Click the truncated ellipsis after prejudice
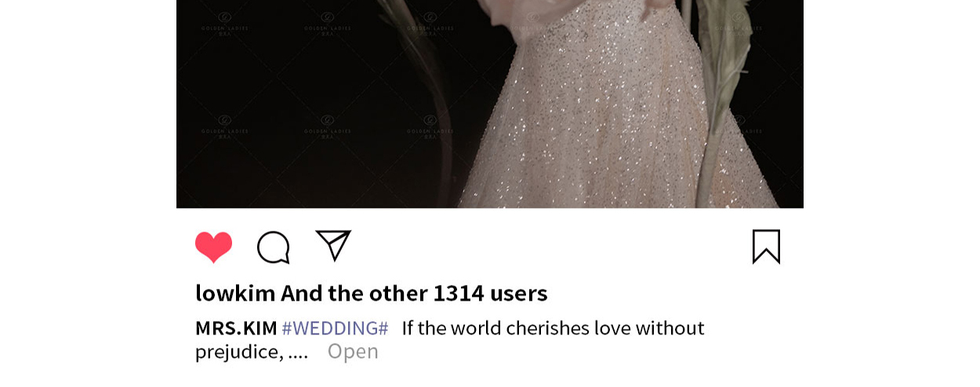The image size is (980, 387). (298, 352)
